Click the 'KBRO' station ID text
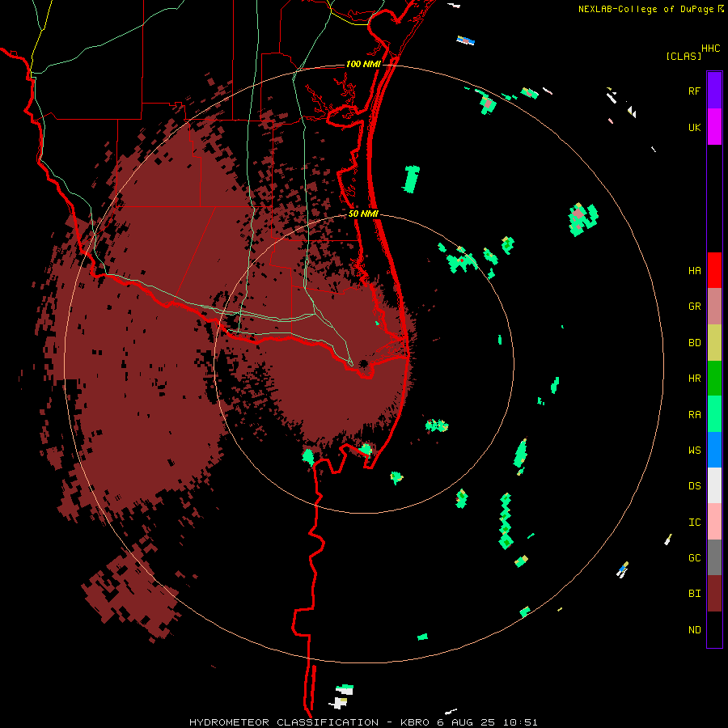Viewport: 728px width, 728px height. [415, 722]
